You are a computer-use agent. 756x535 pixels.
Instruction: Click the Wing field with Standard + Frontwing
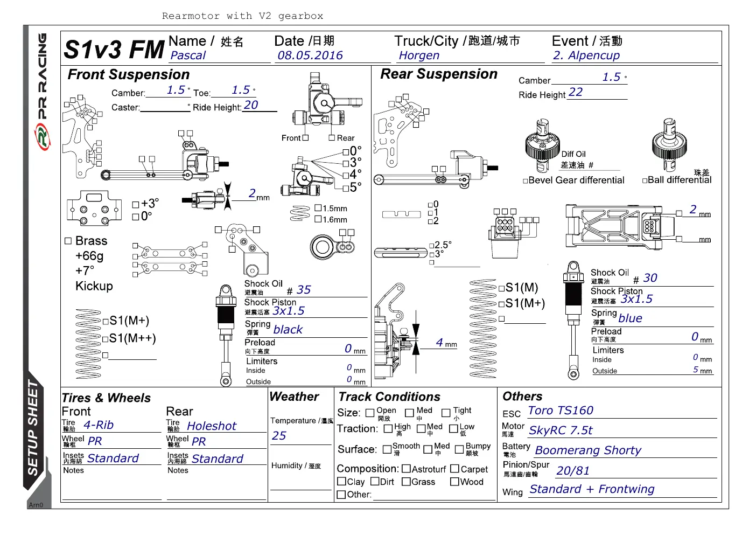[622, 489]
